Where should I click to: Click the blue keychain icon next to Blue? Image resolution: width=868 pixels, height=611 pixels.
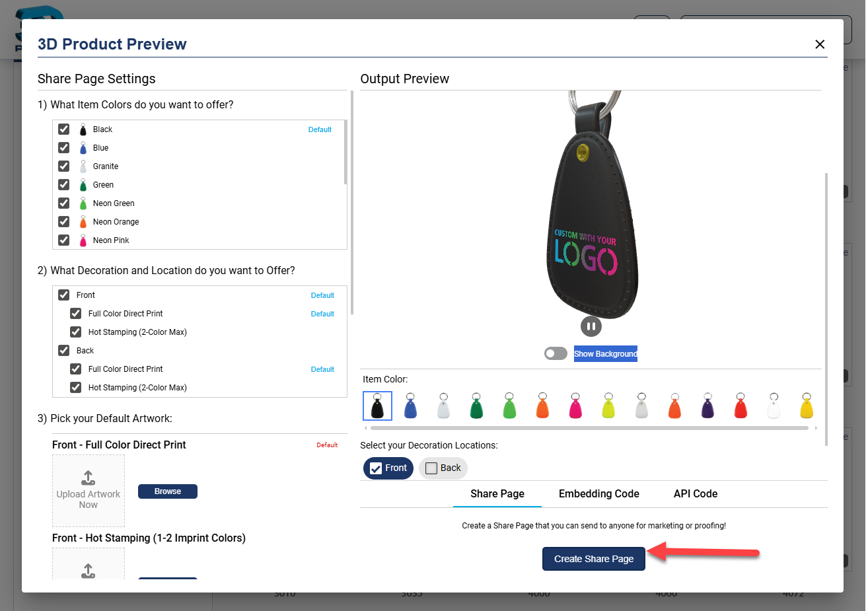tap(83, 148)
